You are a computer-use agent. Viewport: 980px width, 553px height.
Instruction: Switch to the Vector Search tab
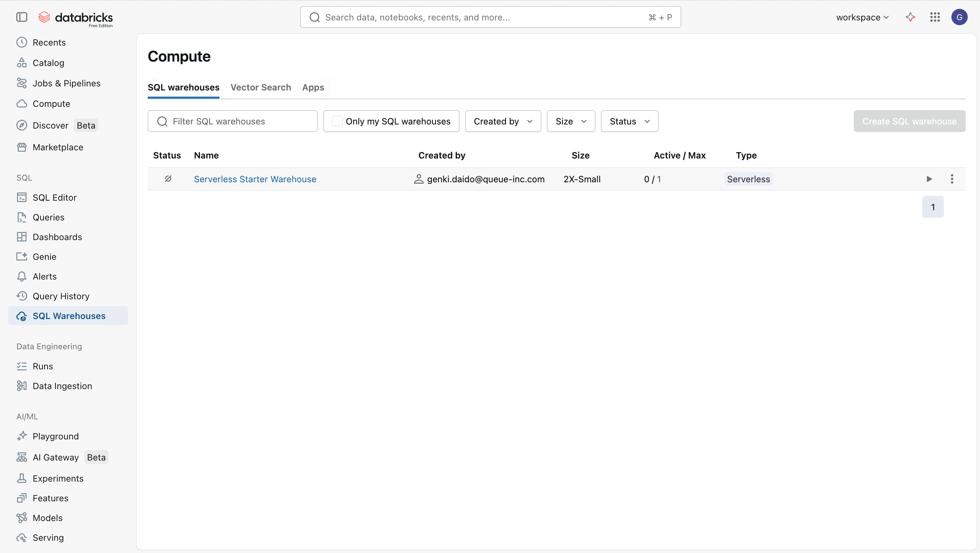261,87
